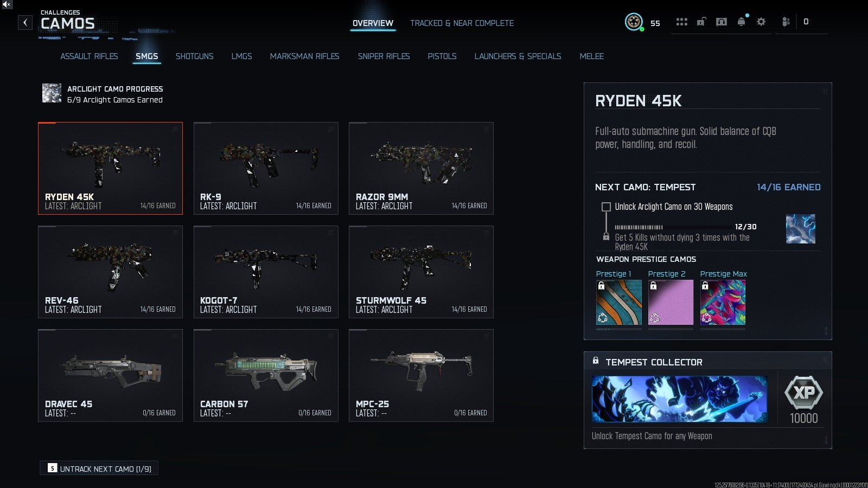Click the Tempest Collector lock icon

click(596, 361)
